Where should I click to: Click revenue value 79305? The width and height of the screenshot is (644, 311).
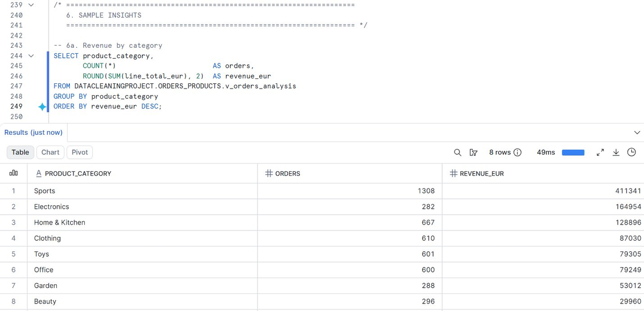coord(630,254)
